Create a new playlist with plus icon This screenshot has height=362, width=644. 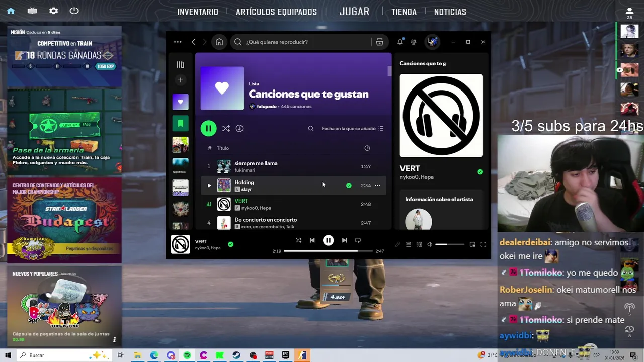(x=180, y=80)
